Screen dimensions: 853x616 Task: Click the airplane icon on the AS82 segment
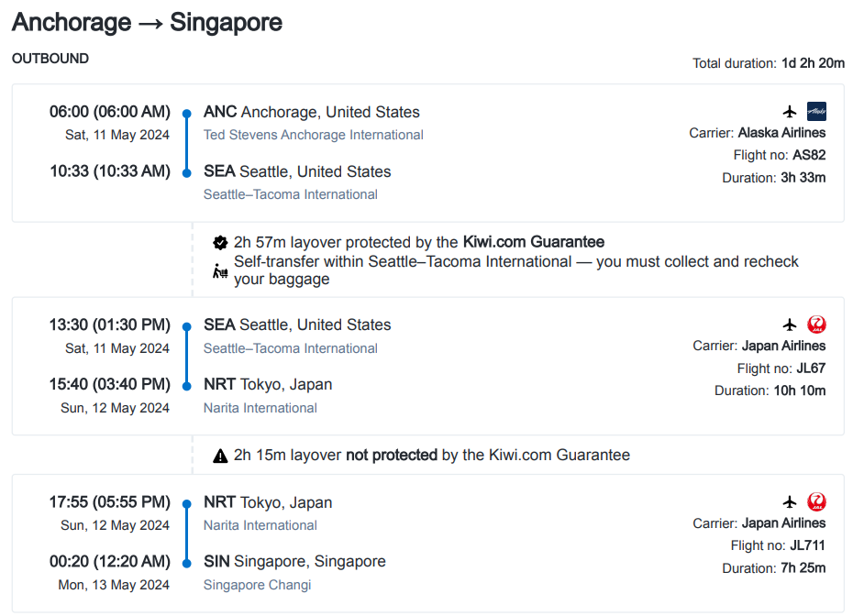click(791, 112)
